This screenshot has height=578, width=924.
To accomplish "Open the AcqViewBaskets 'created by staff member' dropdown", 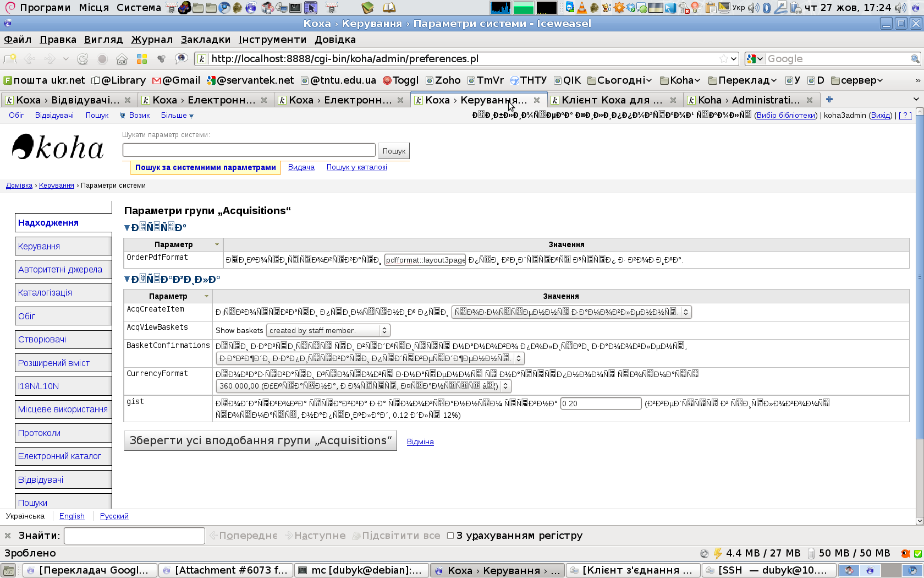I will tap(328, 330).
